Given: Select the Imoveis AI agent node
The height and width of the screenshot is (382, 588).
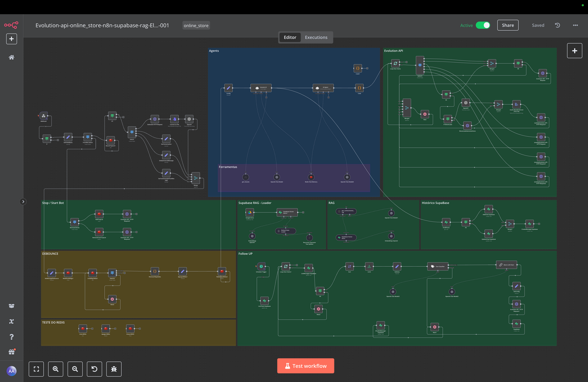Looking at the screenshot, I should 261,88.
